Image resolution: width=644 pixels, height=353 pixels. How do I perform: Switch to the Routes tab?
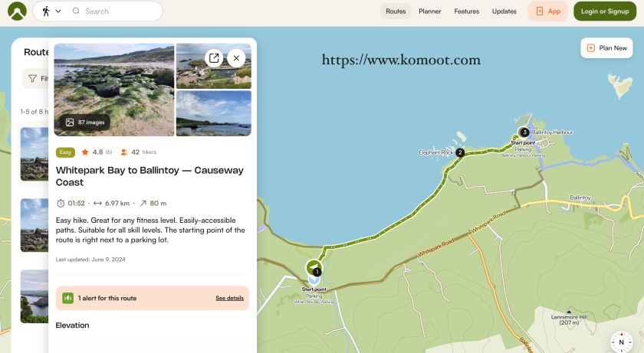point(396,11)
